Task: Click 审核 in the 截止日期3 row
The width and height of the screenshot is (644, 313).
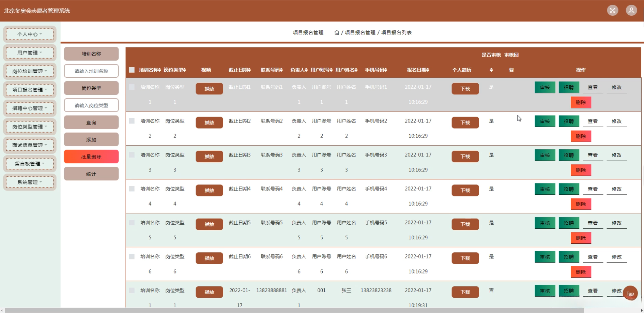Action: (545, 155)
